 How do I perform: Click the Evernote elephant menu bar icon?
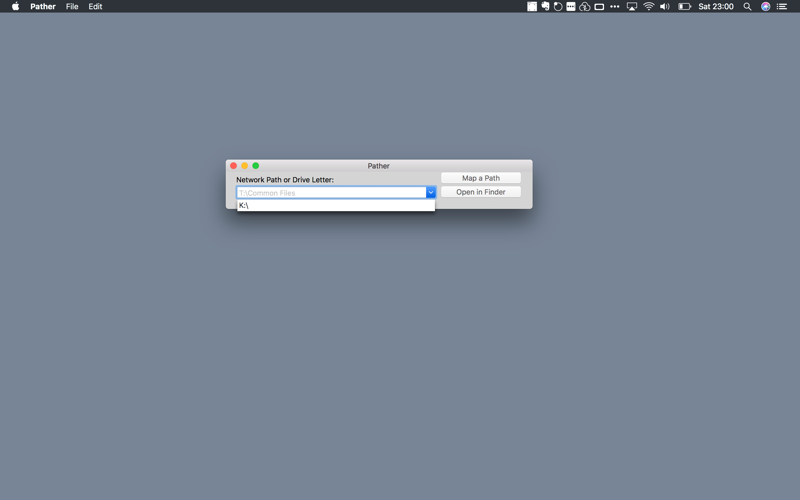[x=545, y=7]
